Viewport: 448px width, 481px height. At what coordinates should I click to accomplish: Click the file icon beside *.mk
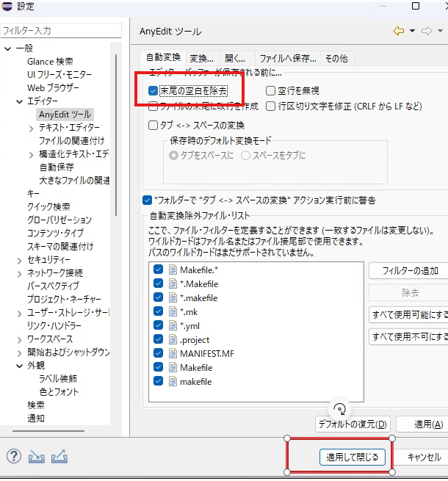173,311
